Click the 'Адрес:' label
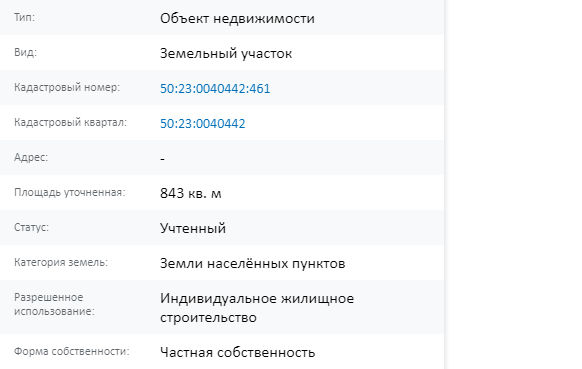This screenshot has width=582, height=369. [x=31, y=157]
